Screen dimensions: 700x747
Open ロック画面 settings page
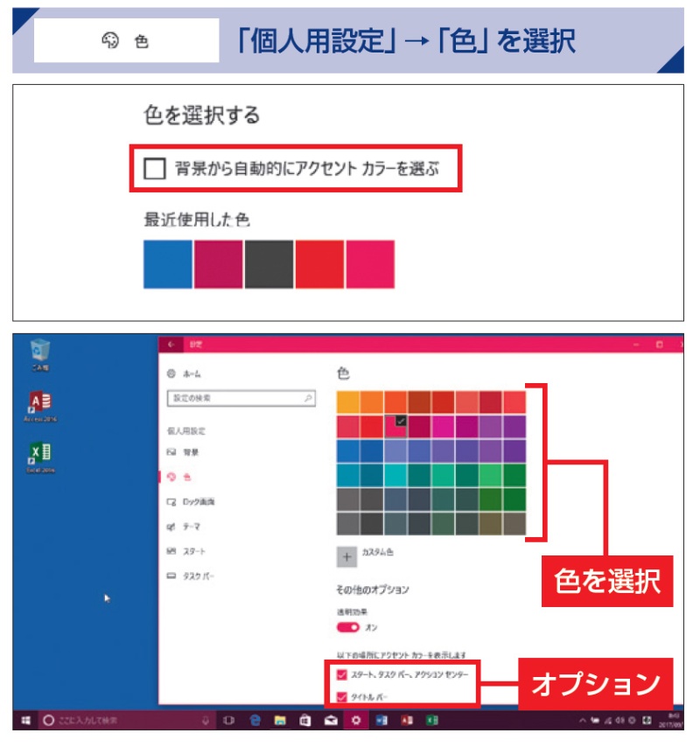coord(197,502)
